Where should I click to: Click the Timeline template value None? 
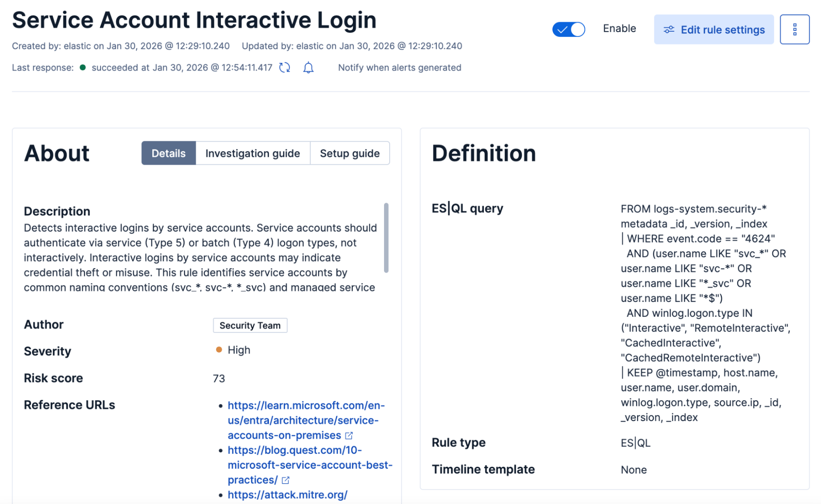(633, 470)
